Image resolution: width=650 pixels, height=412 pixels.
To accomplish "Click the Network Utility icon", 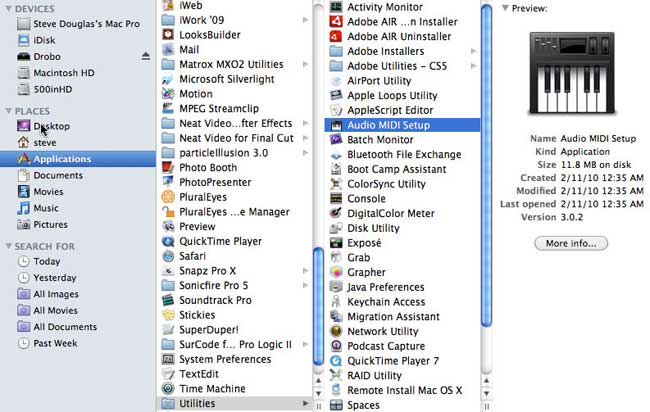I will point(336,331).
